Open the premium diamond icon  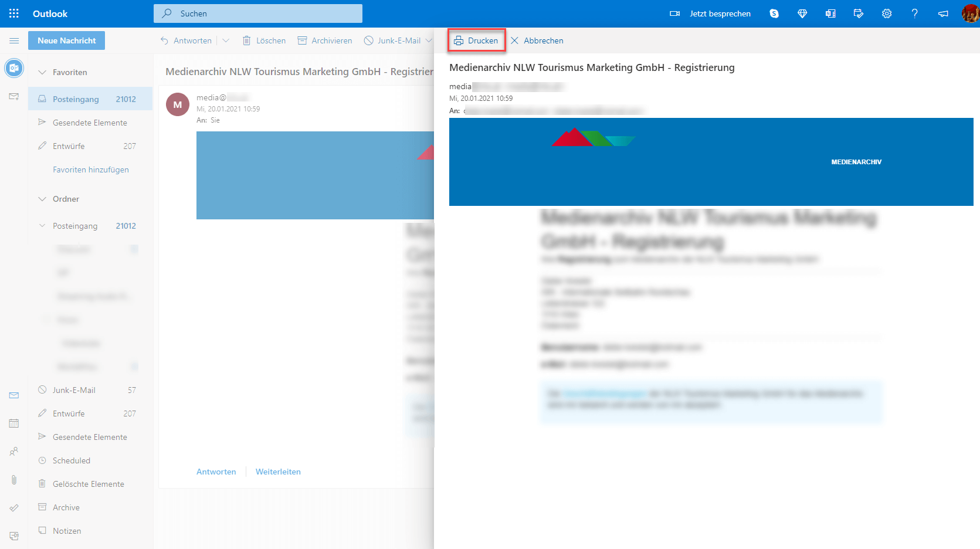click(x=802, y=13)
